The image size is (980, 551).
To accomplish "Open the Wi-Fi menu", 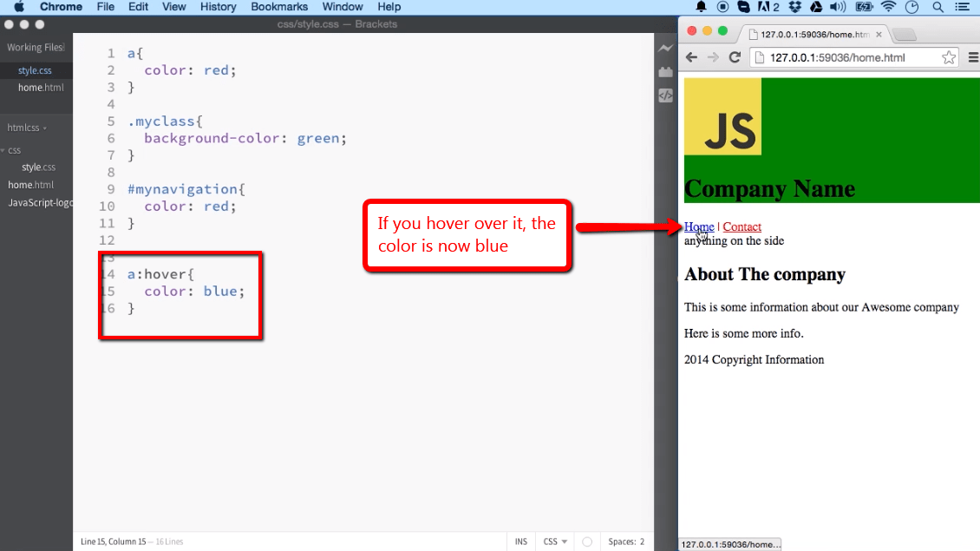I will tap(888, 7).
